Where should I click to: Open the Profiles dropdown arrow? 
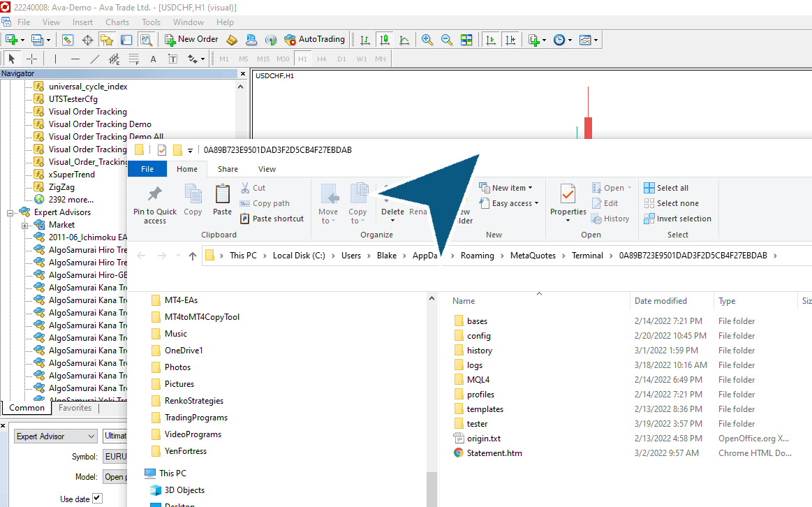48,40
